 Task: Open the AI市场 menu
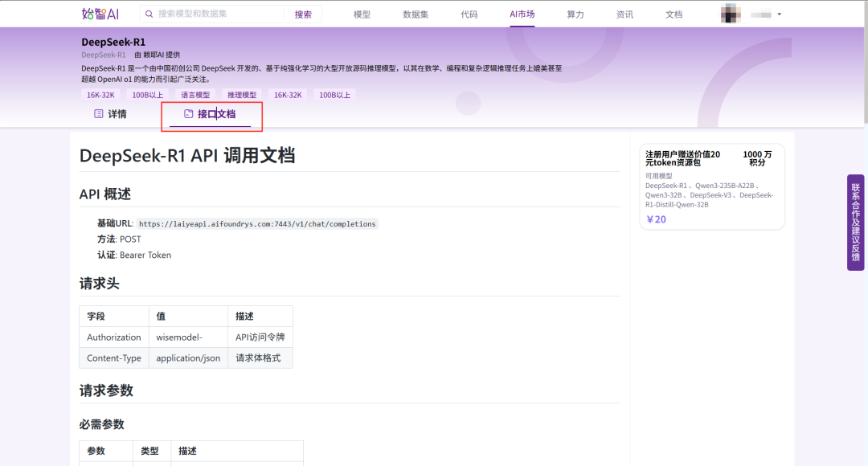tap(522, 14)
